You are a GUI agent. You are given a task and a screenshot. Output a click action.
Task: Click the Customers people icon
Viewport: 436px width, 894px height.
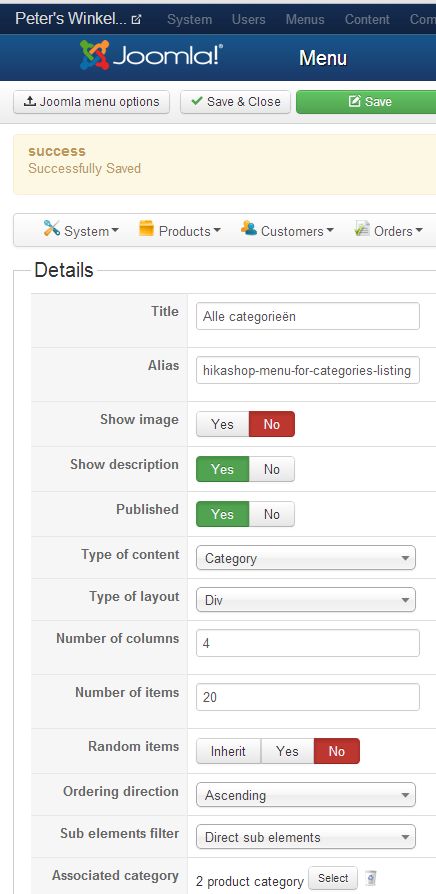(x=248, y=229)
